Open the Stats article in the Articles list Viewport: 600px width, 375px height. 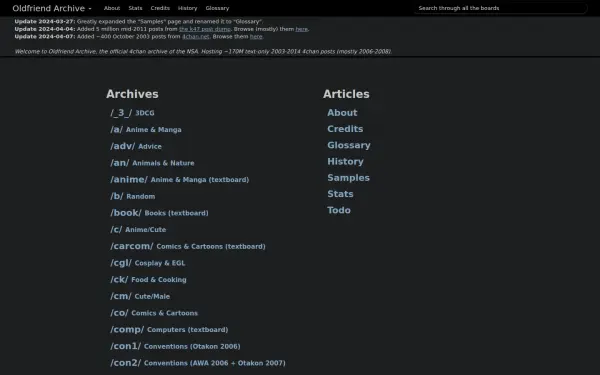coord(340,194)
